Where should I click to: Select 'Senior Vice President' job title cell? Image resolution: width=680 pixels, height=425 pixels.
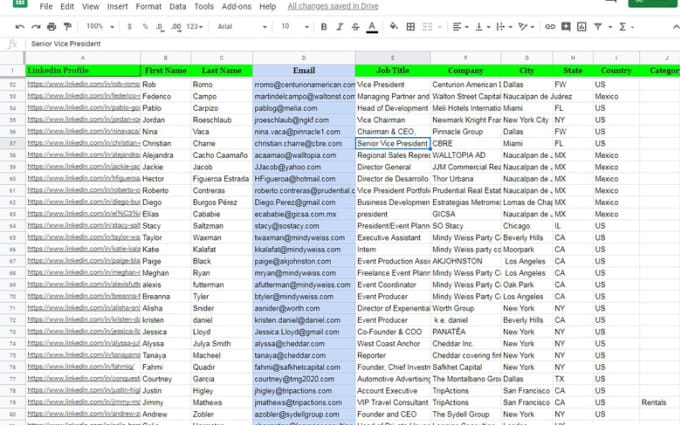(x=392, y=144)
